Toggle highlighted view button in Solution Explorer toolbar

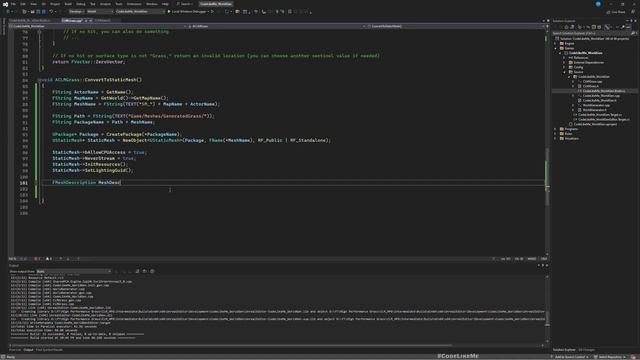[607, 27]
